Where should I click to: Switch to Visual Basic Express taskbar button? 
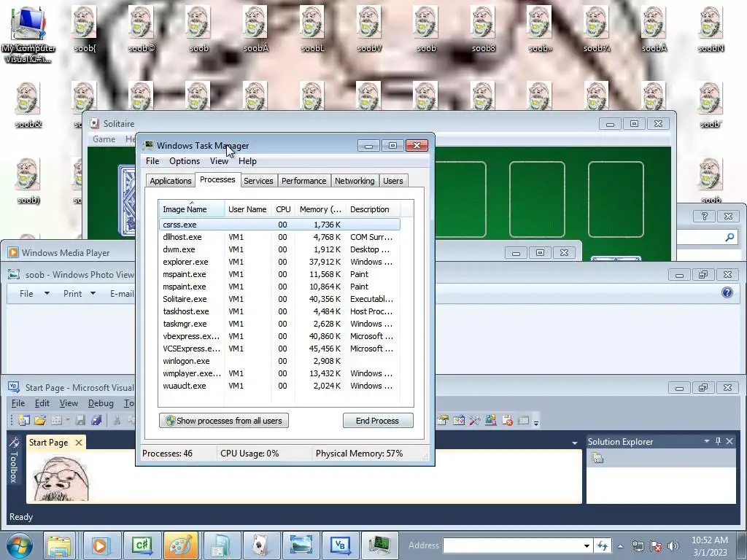(340, 545)
